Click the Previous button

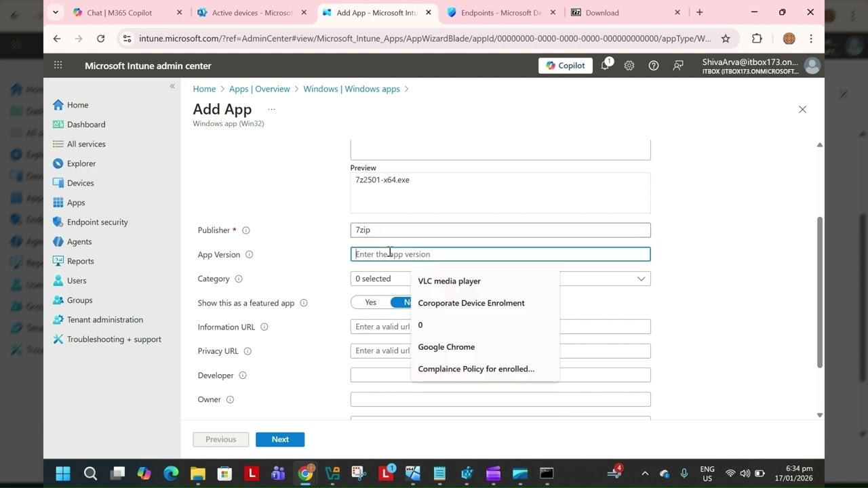coord(221,439)
